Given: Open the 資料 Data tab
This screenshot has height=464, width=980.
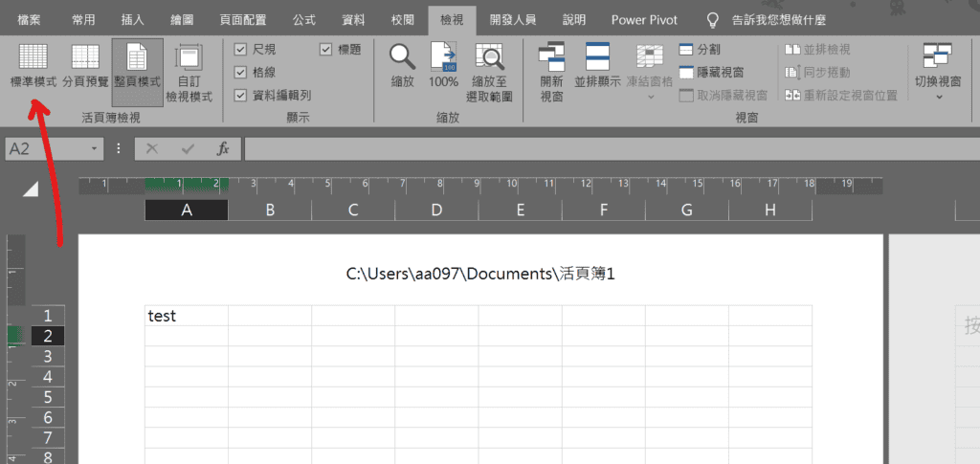Looking at the screenshot, I should tap(353, 20).
